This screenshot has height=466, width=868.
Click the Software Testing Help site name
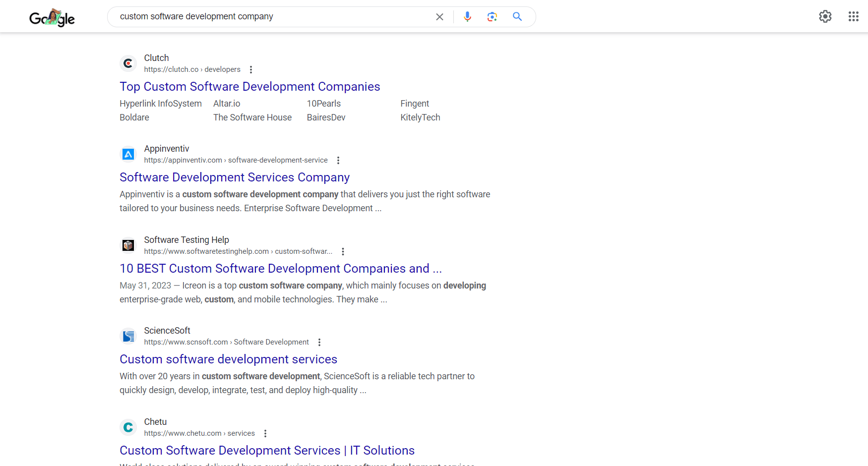pos(186,240)
